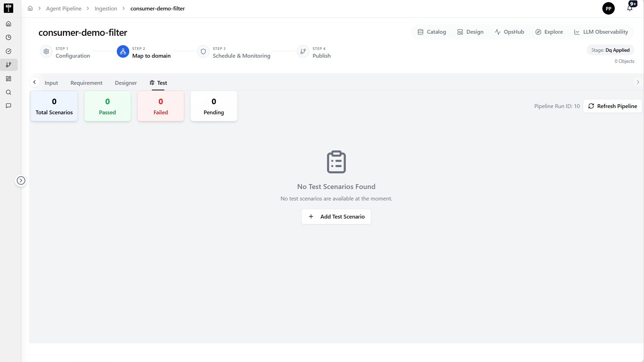
Task: Open OpsHub
Action: (509, 32)
